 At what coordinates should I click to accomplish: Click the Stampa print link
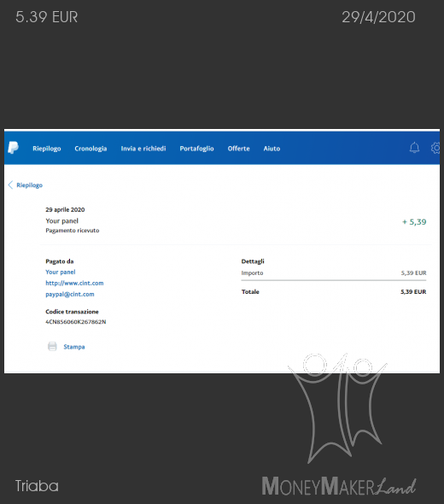click(74, 347)
